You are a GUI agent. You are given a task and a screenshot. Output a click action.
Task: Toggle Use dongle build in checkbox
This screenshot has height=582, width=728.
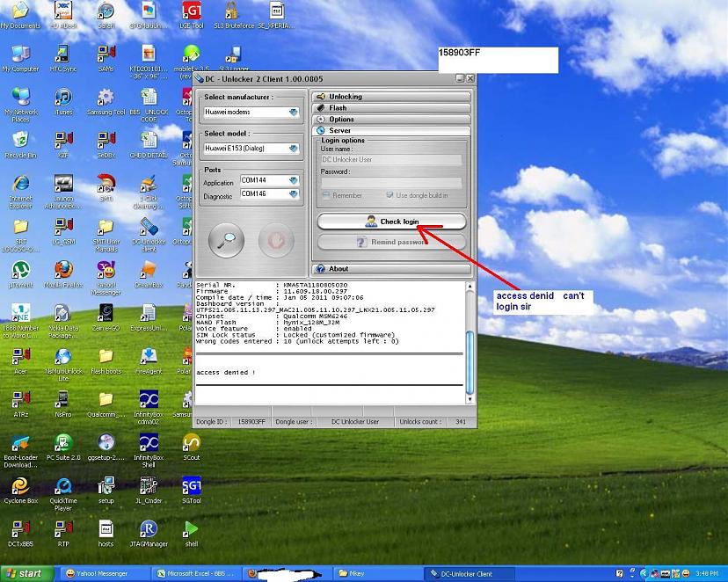[389, 195]
